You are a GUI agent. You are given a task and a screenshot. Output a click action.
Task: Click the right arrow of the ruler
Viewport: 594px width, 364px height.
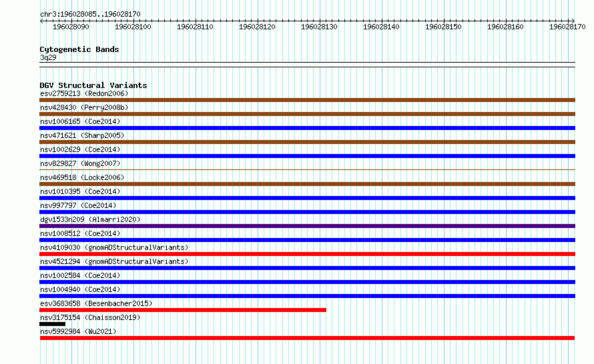(x=573, y=21)
